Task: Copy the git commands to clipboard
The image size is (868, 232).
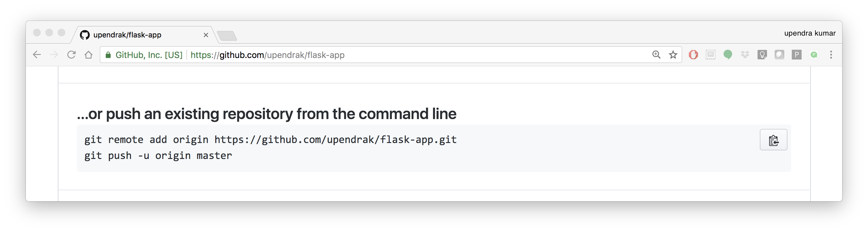Action: coord(773,140)
